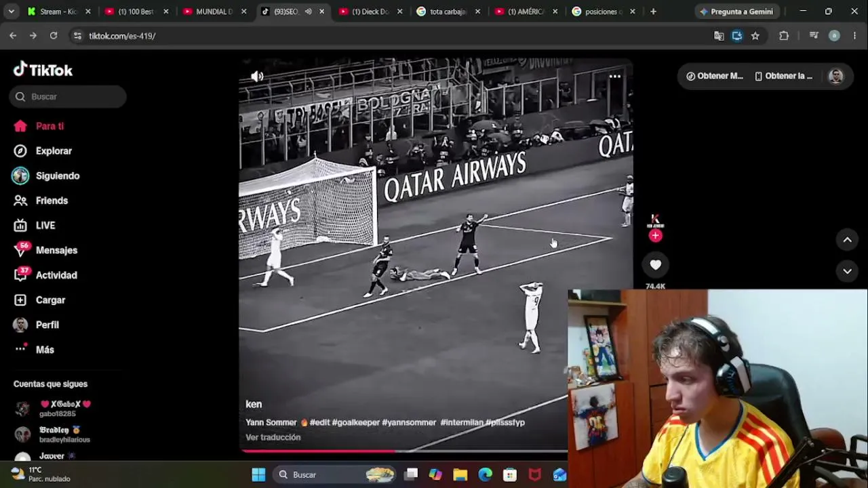Reload the TikTok page
Viewport: 868px width, 488px height.
pos(53,36)
